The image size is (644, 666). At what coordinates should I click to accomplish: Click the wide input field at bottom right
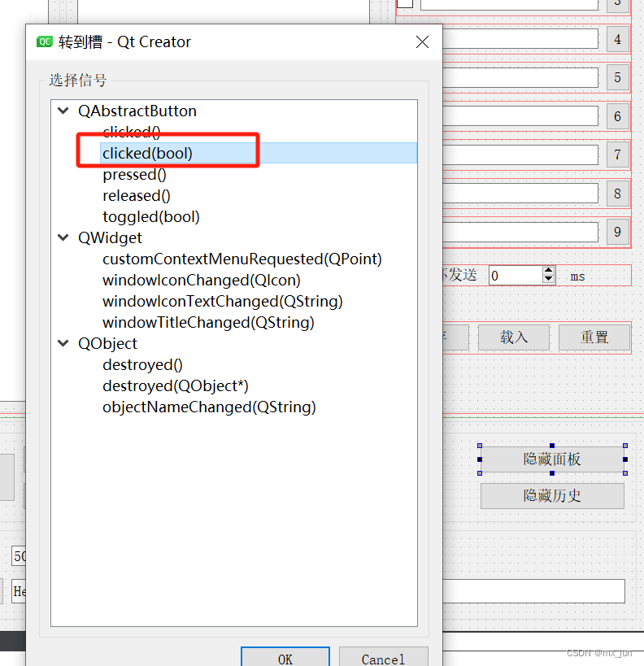[x=533, y=591]
